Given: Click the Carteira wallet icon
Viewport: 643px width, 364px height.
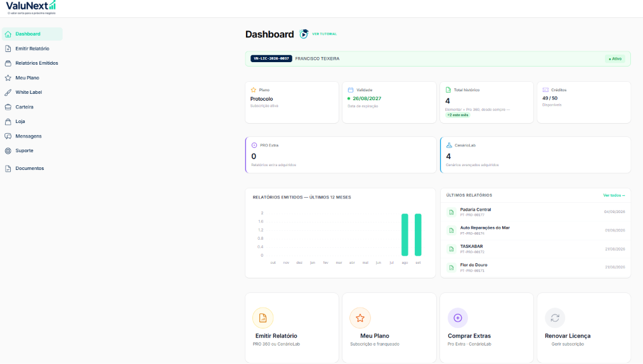Looking at the screenshot, I should 8,107.
